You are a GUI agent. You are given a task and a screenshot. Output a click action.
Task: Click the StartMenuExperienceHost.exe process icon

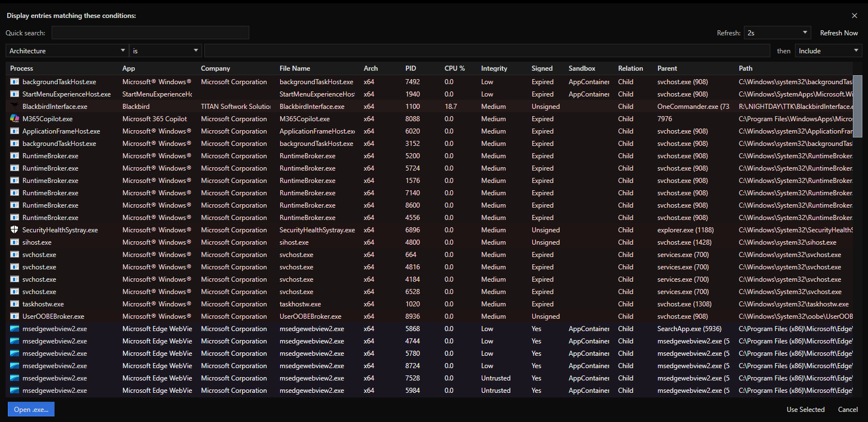(x=15, y=94)
